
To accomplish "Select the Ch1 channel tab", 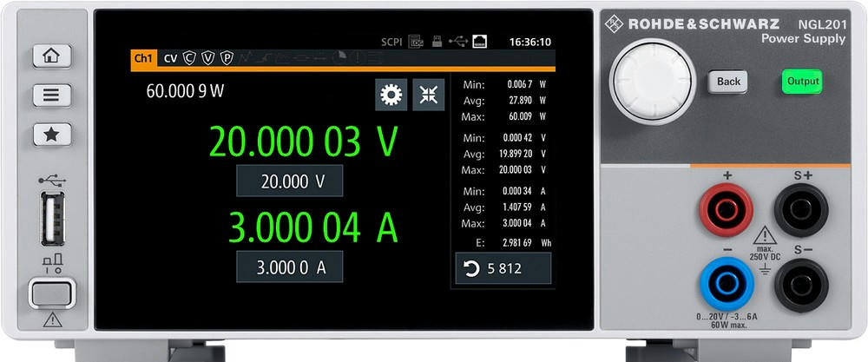I will 141,59.
